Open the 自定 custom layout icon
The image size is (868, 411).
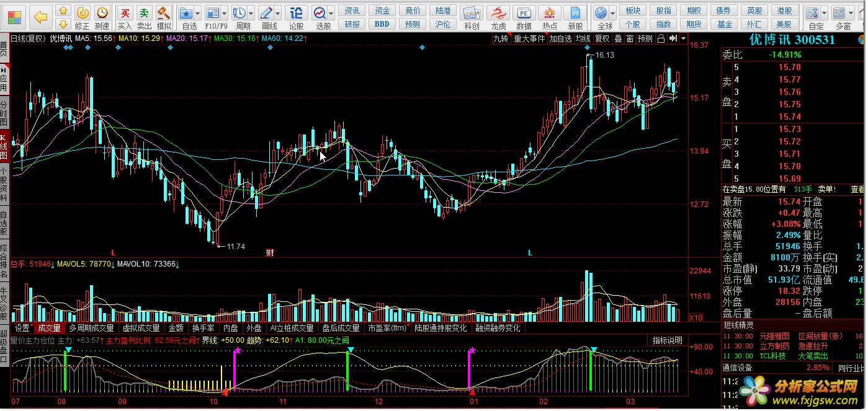813,12
